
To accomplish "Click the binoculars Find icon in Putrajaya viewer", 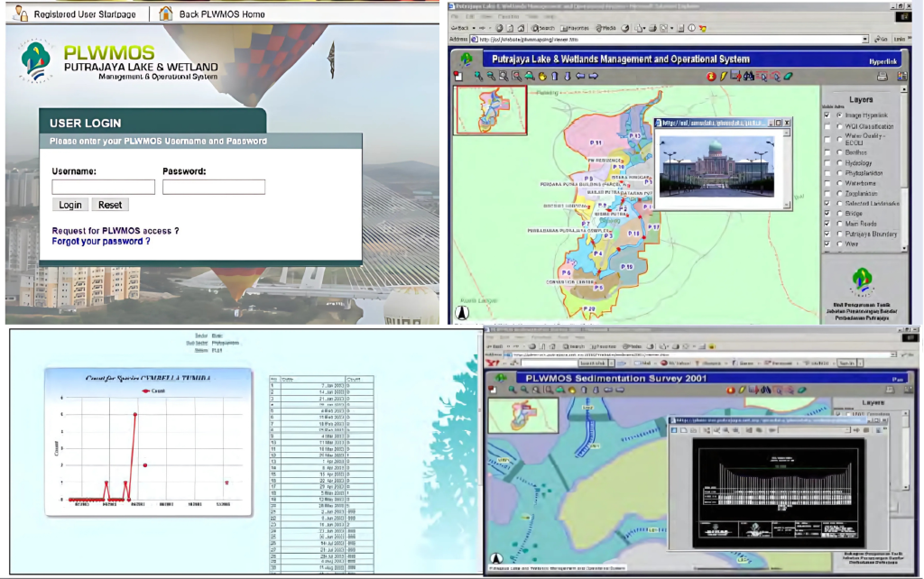I will coord(749,76).
